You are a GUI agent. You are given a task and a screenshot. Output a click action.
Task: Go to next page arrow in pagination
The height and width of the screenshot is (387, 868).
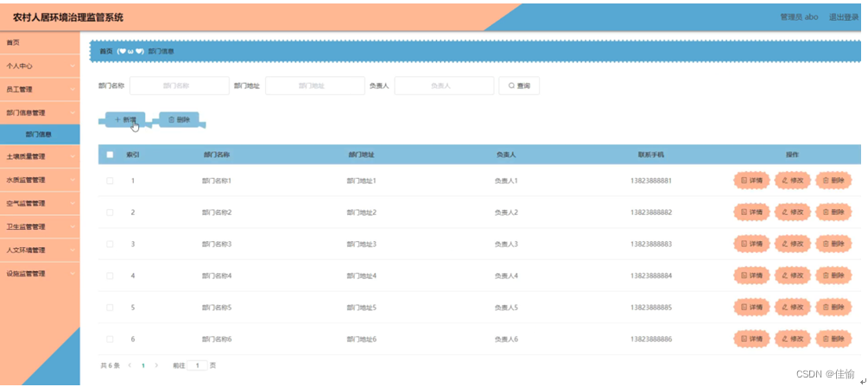coord(156,366)
